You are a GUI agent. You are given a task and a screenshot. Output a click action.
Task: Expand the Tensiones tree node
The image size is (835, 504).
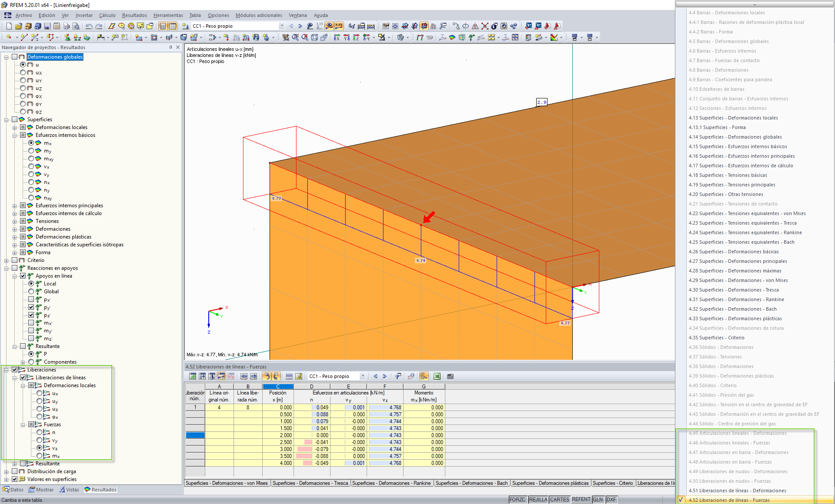[15, 221]
